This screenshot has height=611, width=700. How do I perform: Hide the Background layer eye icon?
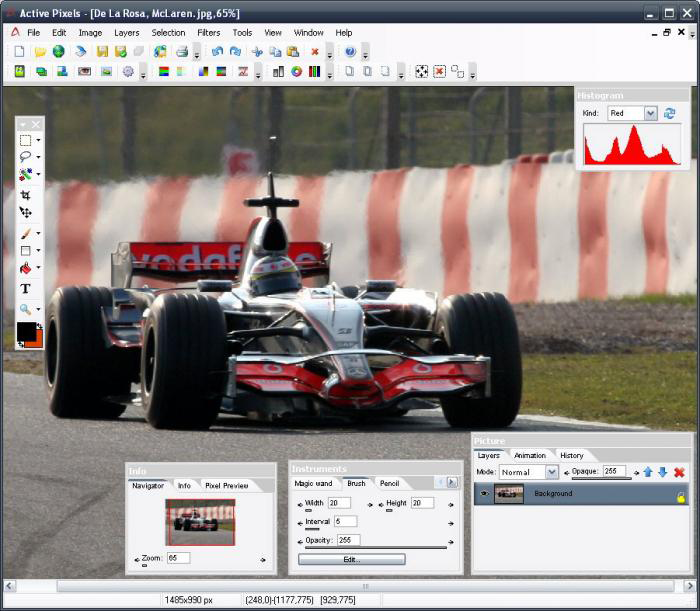pyautogui.click(x=484, y=494)
